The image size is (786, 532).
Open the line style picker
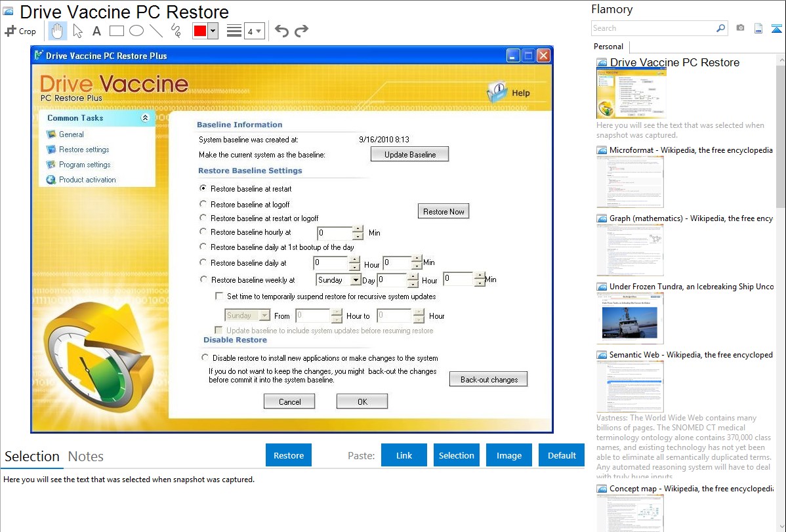coord(234,31)
